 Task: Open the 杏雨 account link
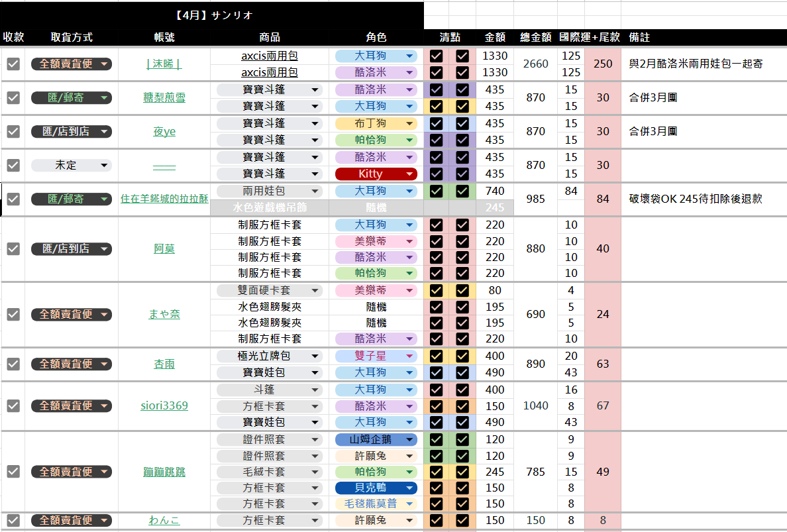(164, 364)
